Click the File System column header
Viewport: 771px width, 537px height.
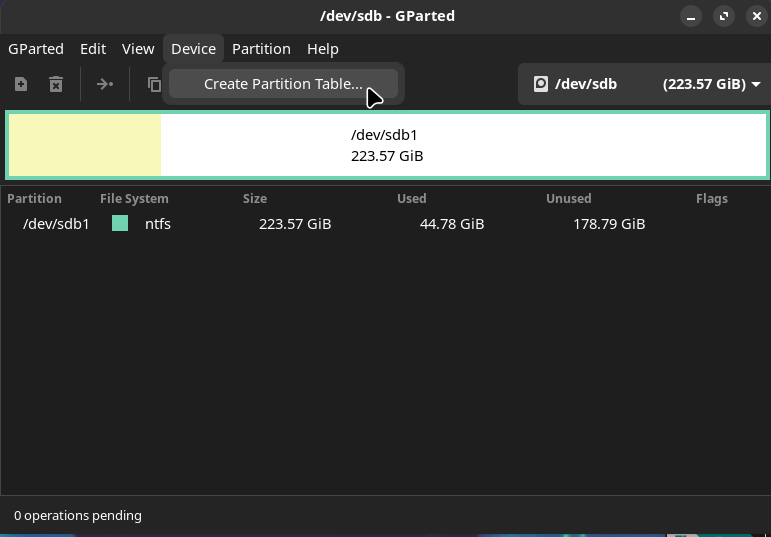point(134,198)
